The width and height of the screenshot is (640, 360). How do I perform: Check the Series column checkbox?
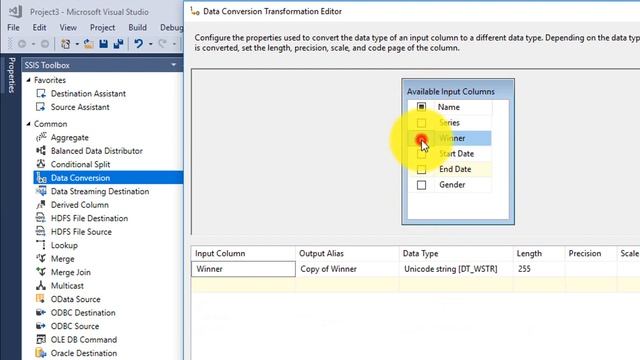pyautogui.click(x=421, y=123)
